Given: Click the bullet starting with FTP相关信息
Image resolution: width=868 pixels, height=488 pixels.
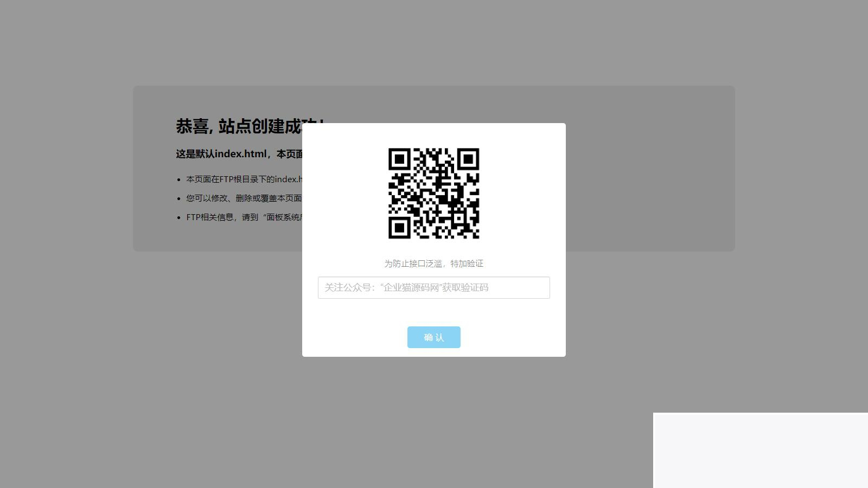Looking at the screenshot, I should (x=244, y=217).
